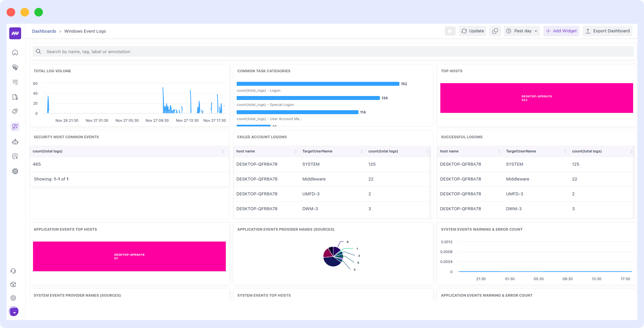Viewport: 644px width, 328px height.
Task: Click the clone dashboard icon
Action: [x=495, y=31]
